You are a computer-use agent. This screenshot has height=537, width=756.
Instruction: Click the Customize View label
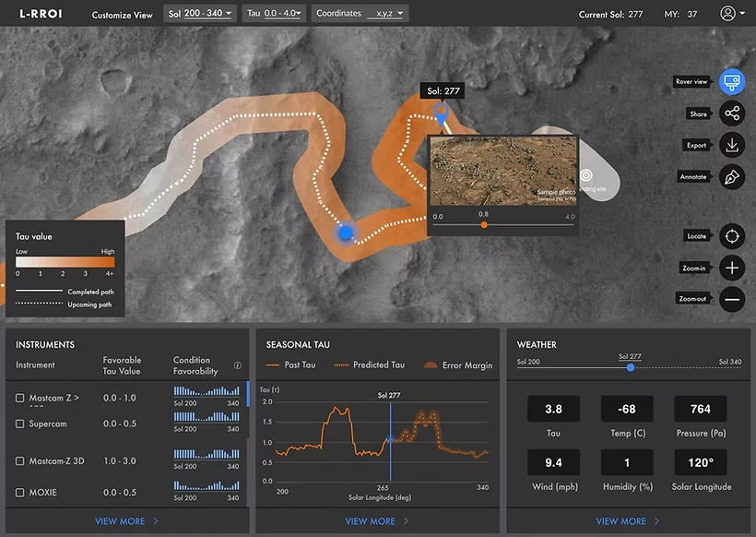(x=122, y=15)
